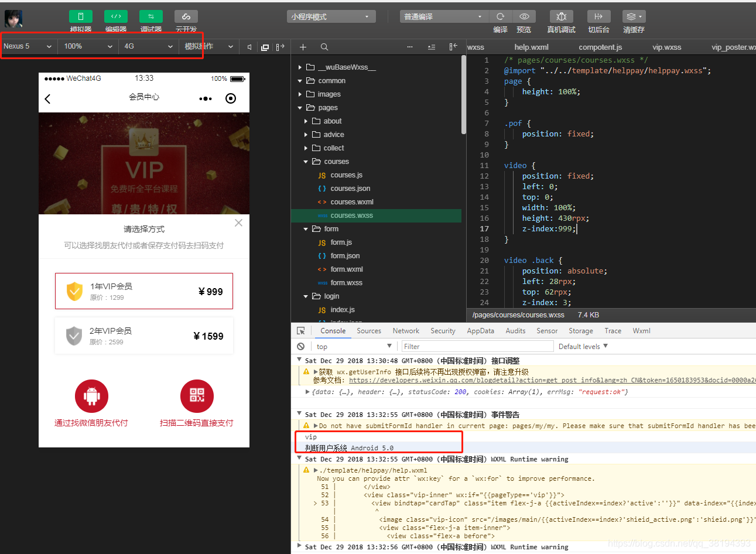Toggle the editor panel button
The width and height of the screenshot is (756, 554).
click(116, 16)
